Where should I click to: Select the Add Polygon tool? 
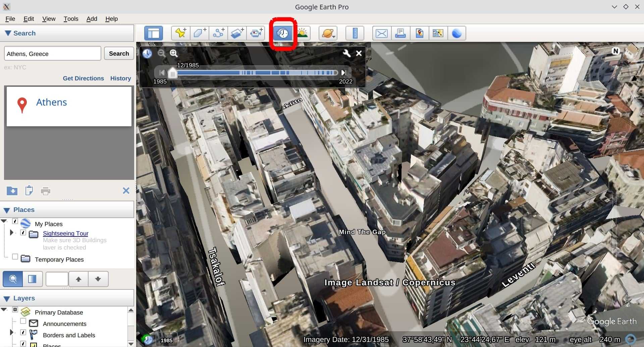point(199,33)
